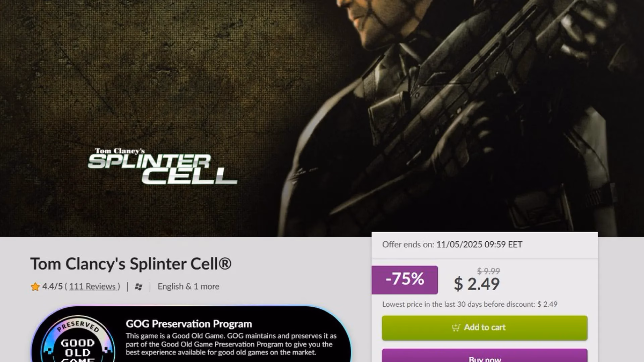Click the Windows platform icon

(139, 287)
